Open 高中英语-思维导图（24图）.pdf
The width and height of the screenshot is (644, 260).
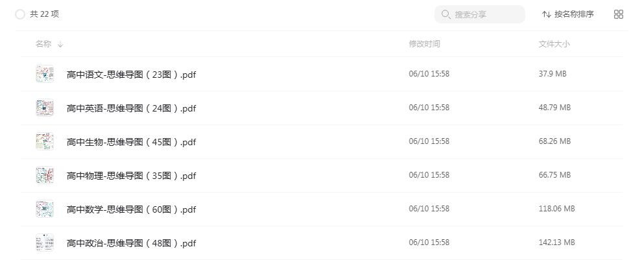point(131,108)
